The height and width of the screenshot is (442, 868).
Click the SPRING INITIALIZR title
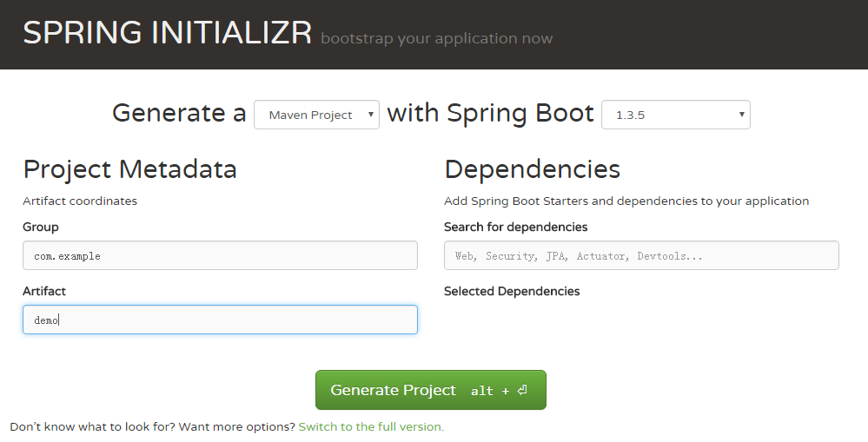(x=167, y=33)
